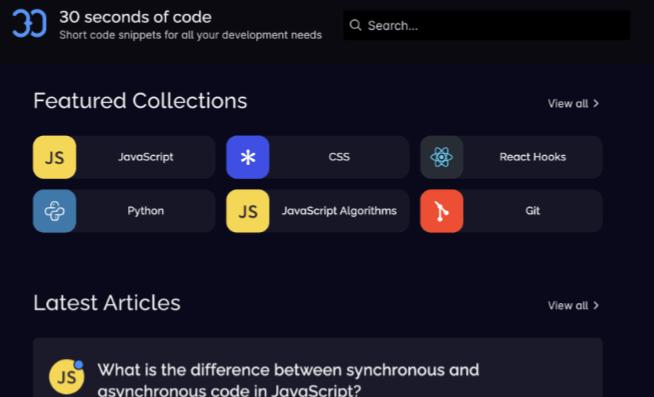Viewport: 654px width, 397px height.
Task: Open the React Hooks collection label
Action: click(533, 157)
